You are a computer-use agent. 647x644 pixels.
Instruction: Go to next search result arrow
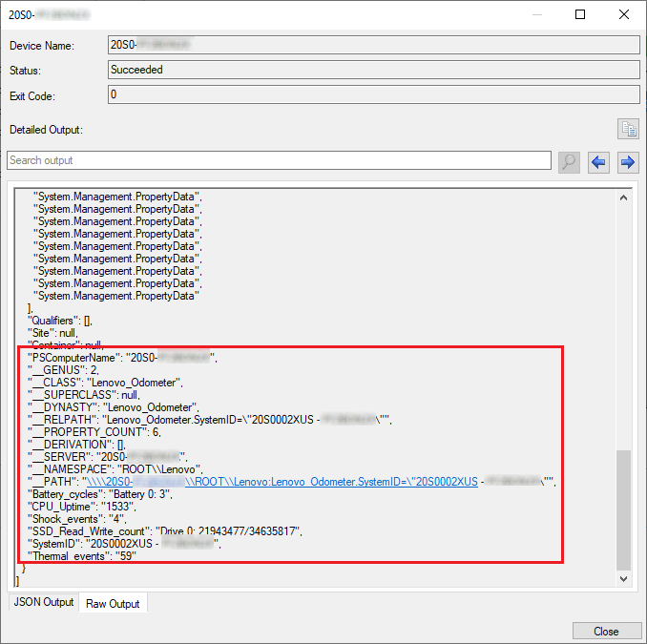pos(628,162)
